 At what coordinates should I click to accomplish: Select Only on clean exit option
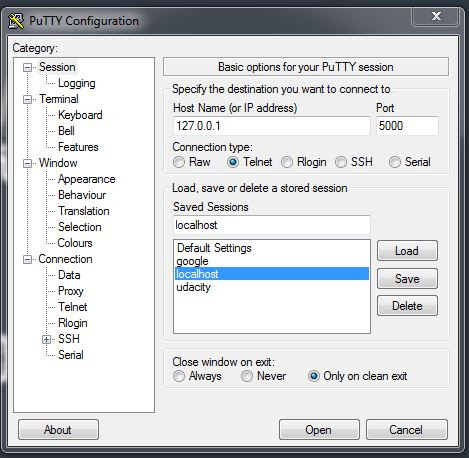pos(314,376)
